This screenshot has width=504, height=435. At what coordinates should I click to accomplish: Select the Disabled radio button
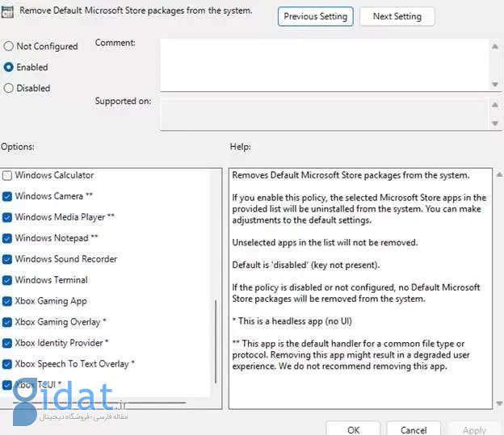pyautogui.click(x=8, y=88)
